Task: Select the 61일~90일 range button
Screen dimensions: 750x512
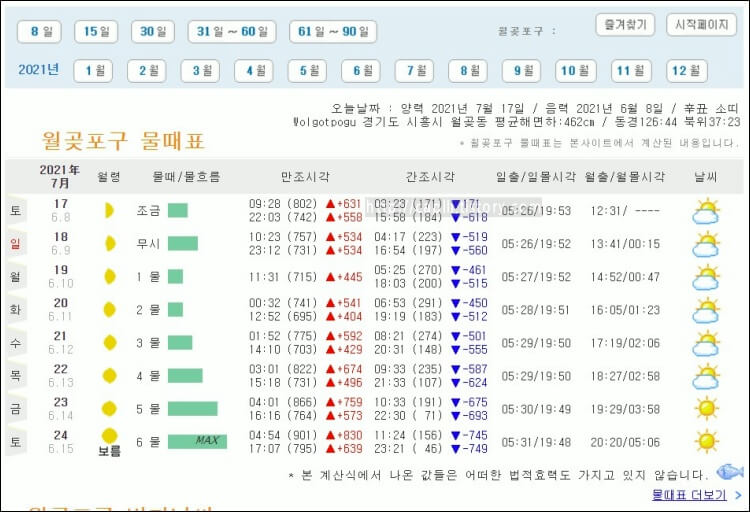Action: click(333, 32)
